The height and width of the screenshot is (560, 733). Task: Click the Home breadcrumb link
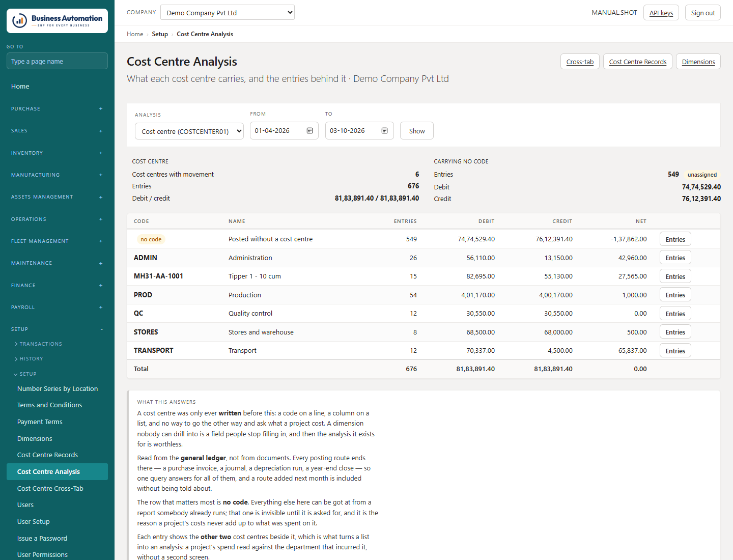pyautogui.click(x=135, y=34)
